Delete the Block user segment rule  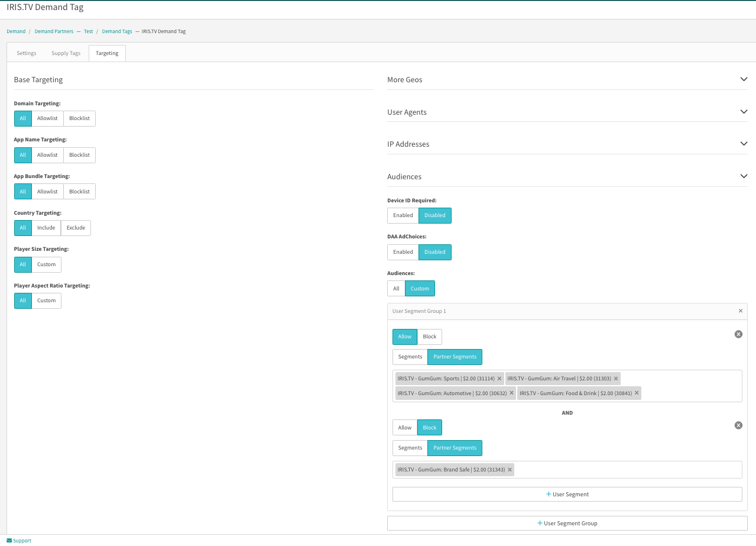click(738, 425)
